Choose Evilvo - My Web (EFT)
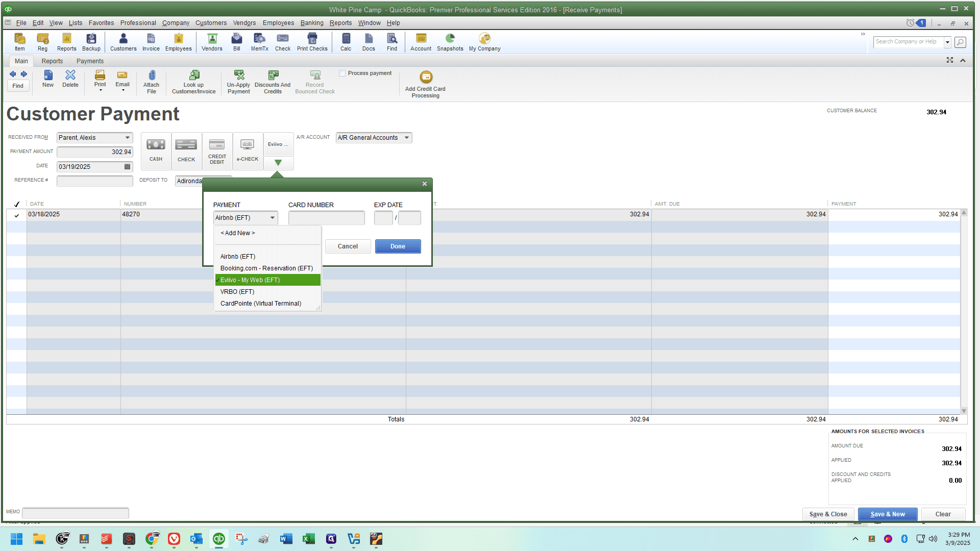The width and height of the screenshot is (980, 551). [268, 280]
